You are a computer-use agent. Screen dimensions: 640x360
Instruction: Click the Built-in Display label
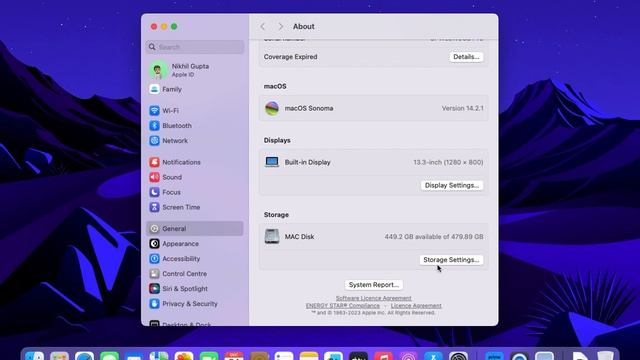tap(307, 162)
